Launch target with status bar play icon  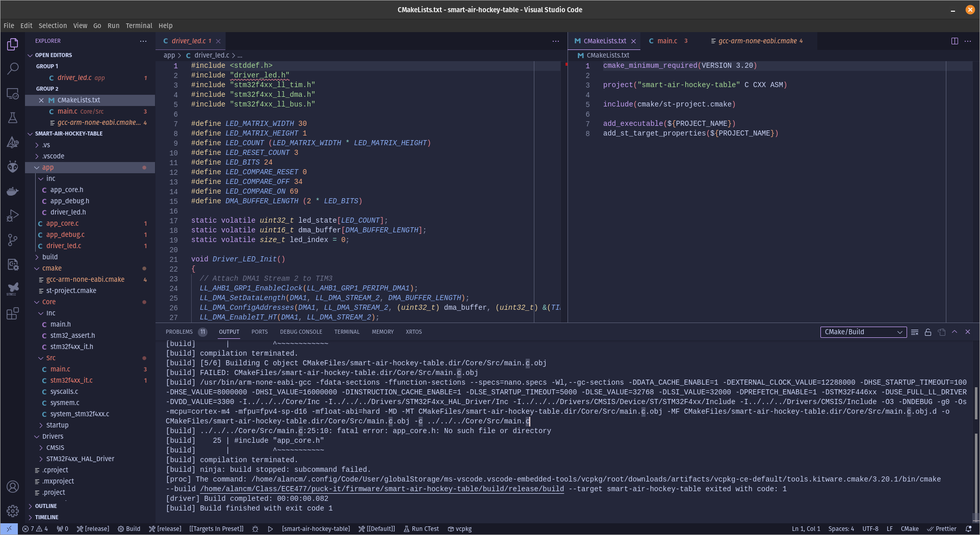[x=270, y=529]
